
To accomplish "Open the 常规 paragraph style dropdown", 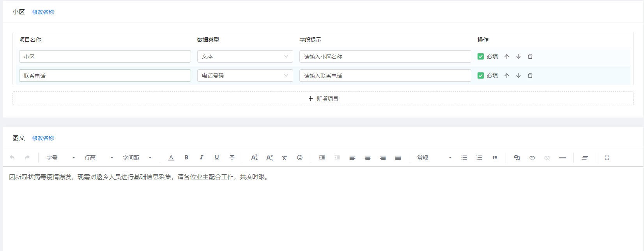I will coord(434,158).
